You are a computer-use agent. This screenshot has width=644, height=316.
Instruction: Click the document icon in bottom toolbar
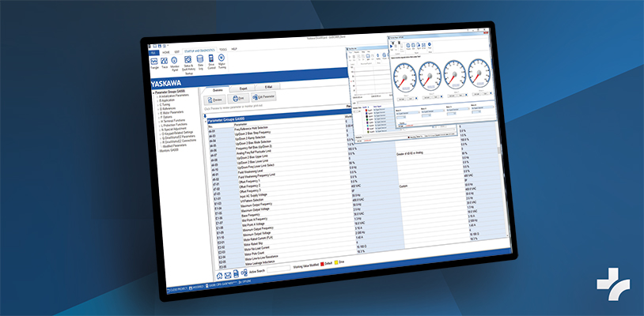(x=237, y=273)
